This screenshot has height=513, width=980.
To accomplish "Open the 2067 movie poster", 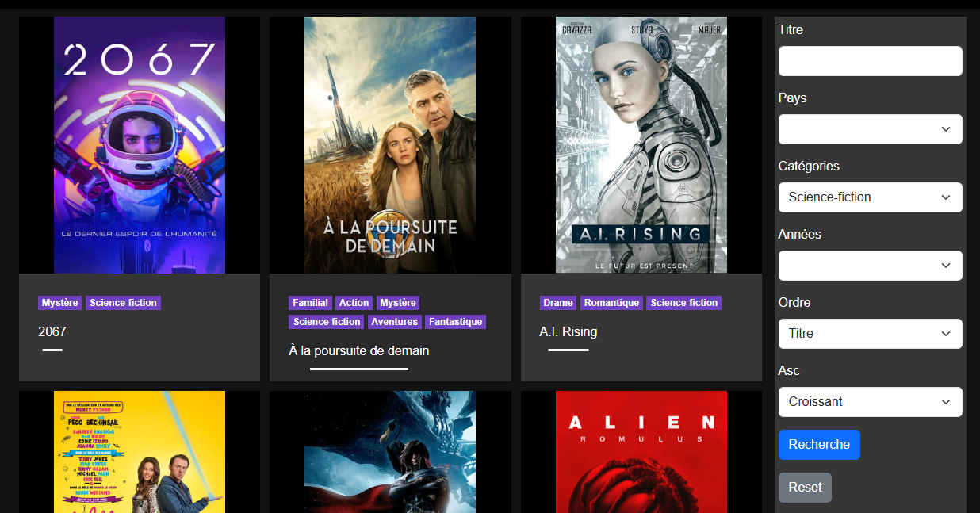I will (x=140, y=145).
